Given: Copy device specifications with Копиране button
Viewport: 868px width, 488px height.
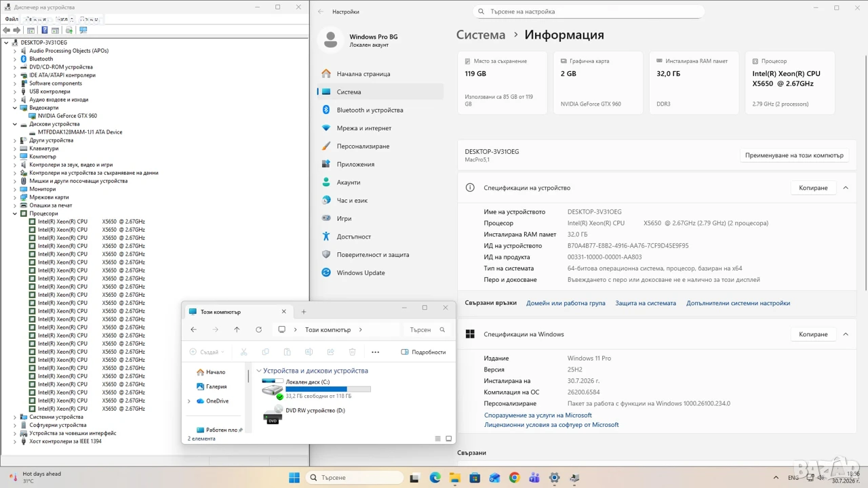Looking at the screenshot, I should (x=813, y=188).
